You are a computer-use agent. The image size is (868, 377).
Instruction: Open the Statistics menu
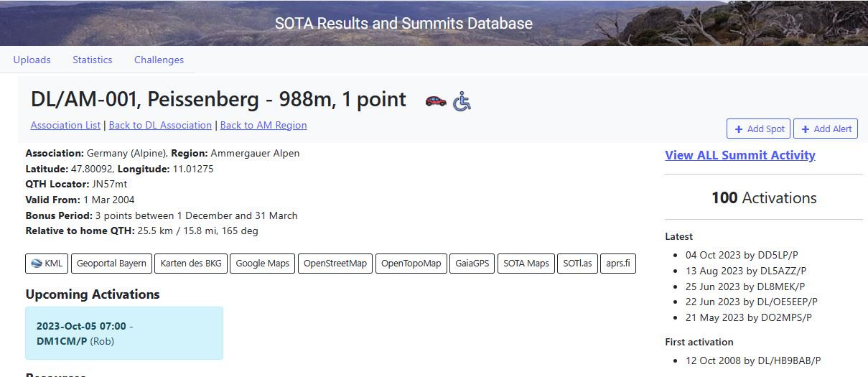pos(92,60)
